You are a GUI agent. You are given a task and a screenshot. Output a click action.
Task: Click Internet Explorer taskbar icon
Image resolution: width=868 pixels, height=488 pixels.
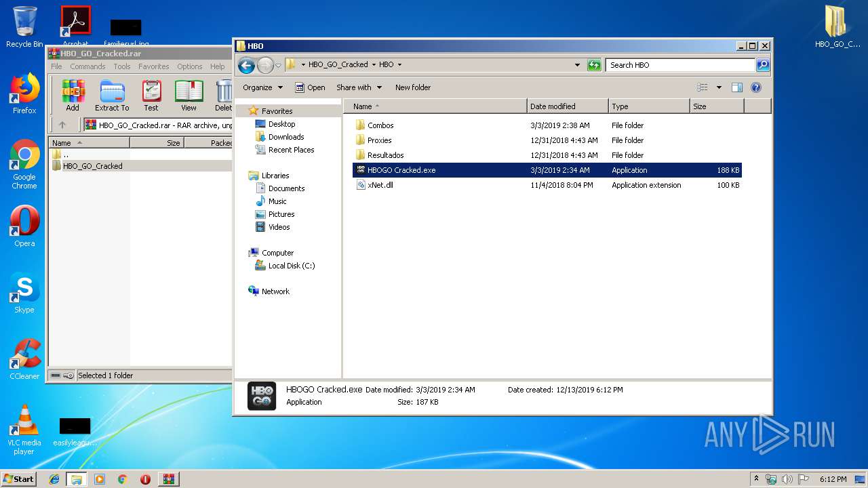[x=54, y=479]
